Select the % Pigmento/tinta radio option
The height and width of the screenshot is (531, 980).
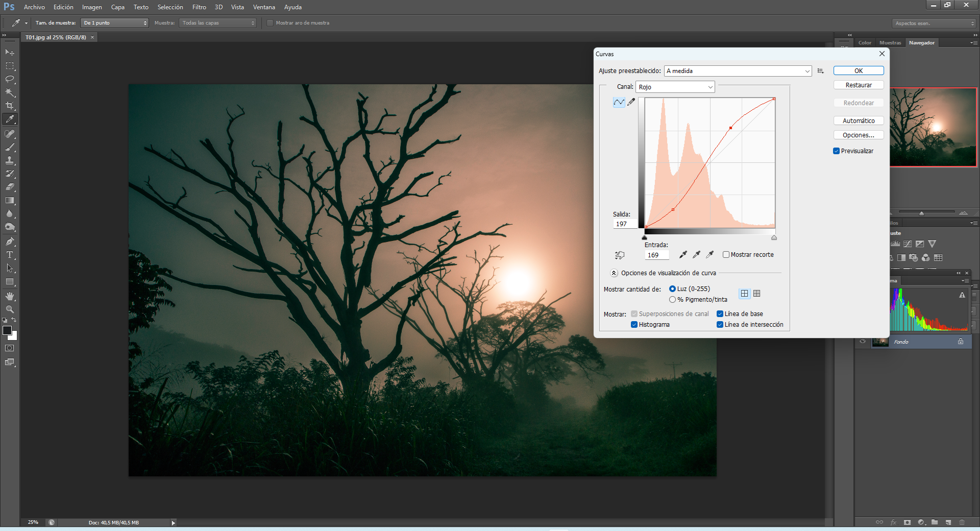(672, 300)
